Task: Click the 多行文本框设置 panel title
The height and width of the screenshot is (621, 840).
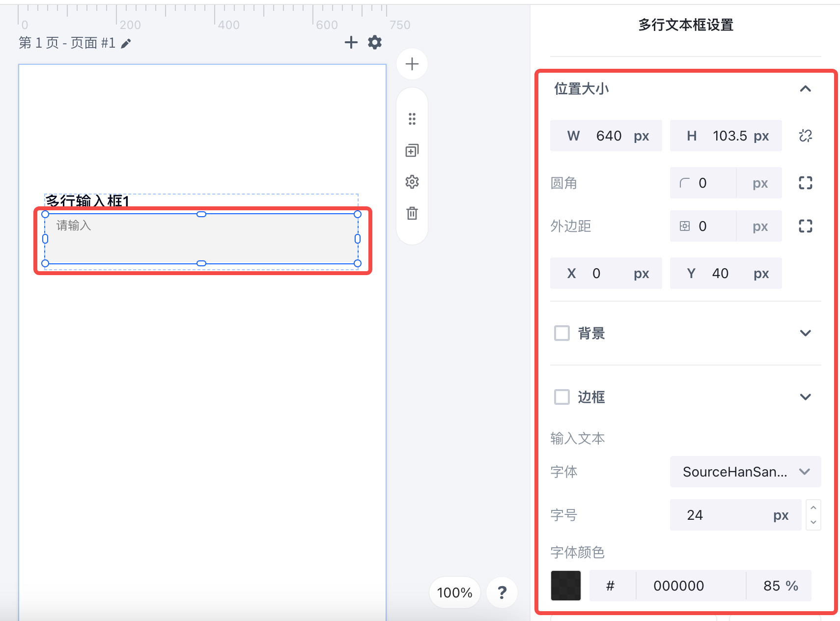Action: pyautogui.click(x=686, y=25)
